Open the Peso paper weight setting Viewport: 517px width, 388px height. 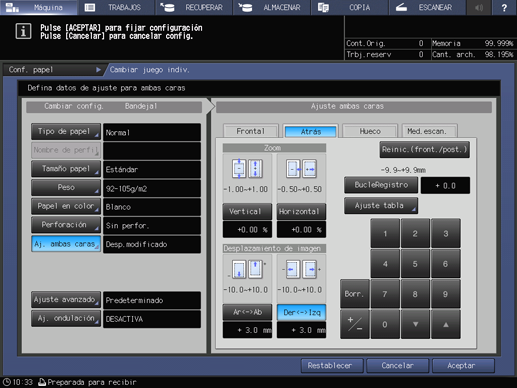pyautogui.click(x=66, y=187)
